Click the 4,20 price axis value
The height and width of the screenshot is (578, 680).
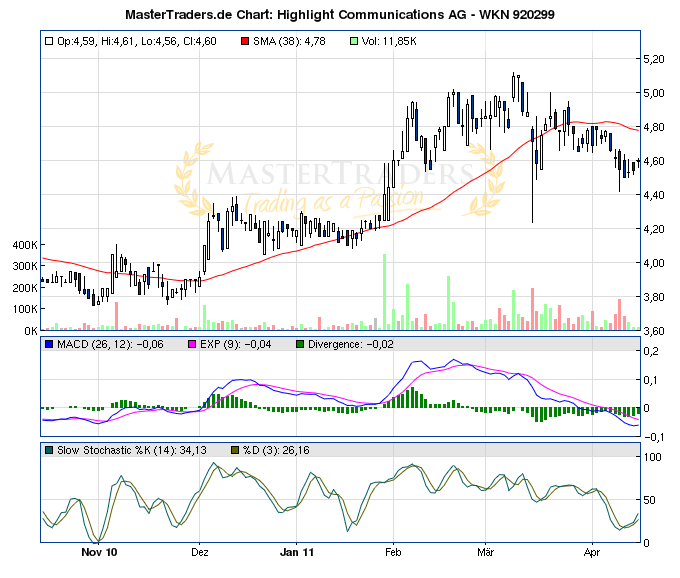(654, 229)
